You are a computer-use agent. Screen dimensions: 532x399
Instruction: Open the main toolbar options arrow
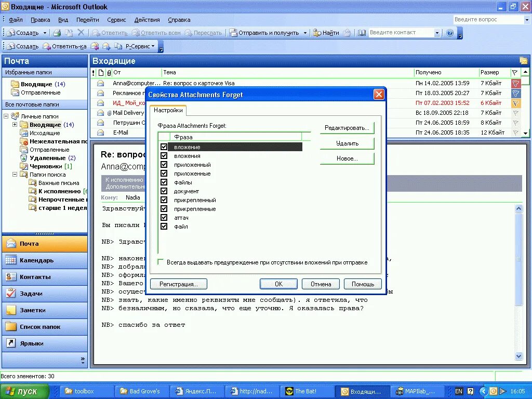tap(460, 33)
